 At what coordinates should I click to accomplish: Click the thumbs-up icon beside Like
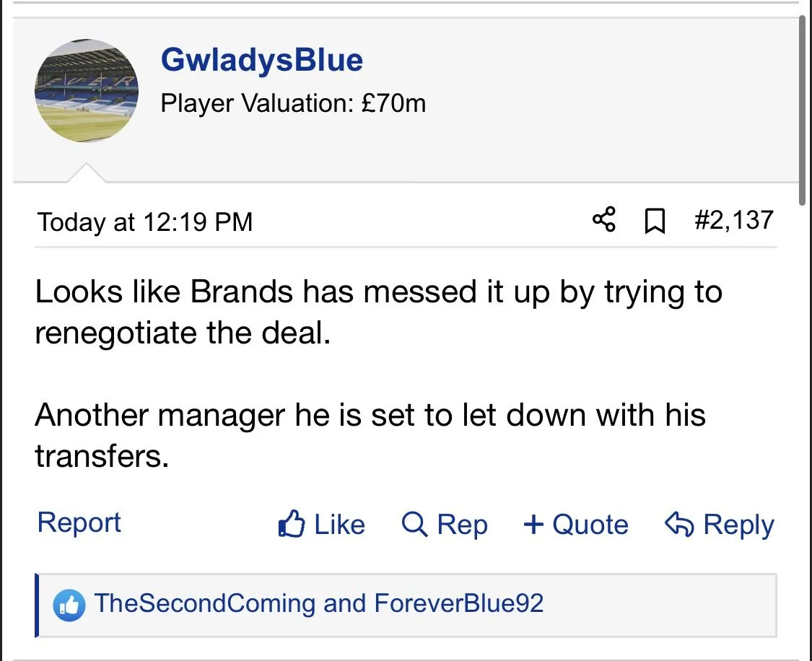291,525
